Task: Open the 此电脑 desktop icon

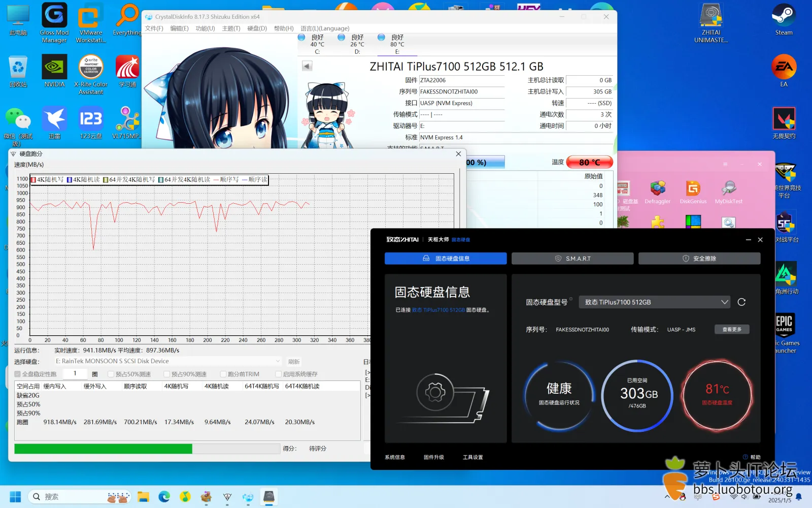Action: click(x=18, y=20)
